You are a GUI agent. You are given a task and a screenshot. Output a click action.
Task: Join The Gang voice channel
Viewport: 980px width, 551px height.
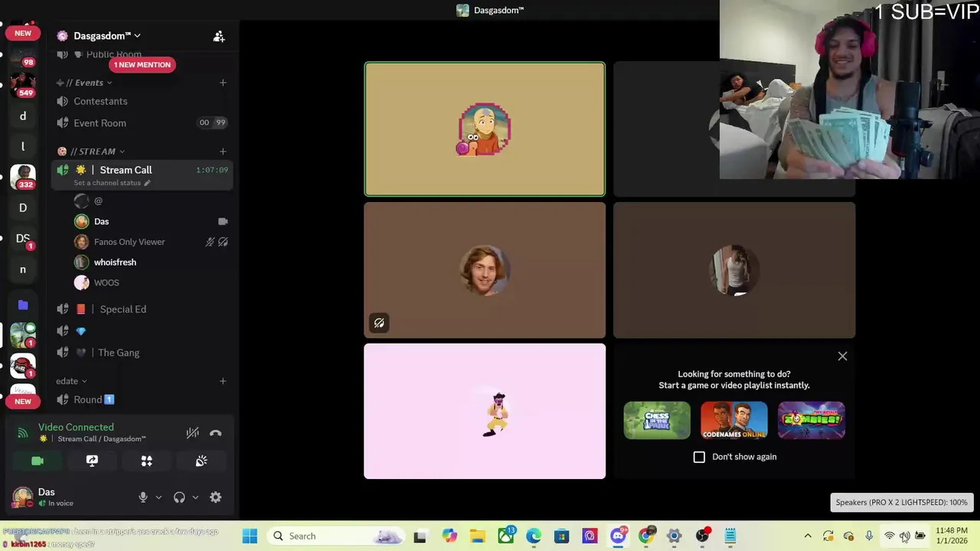pyautogui.click(x=142, y=353)
